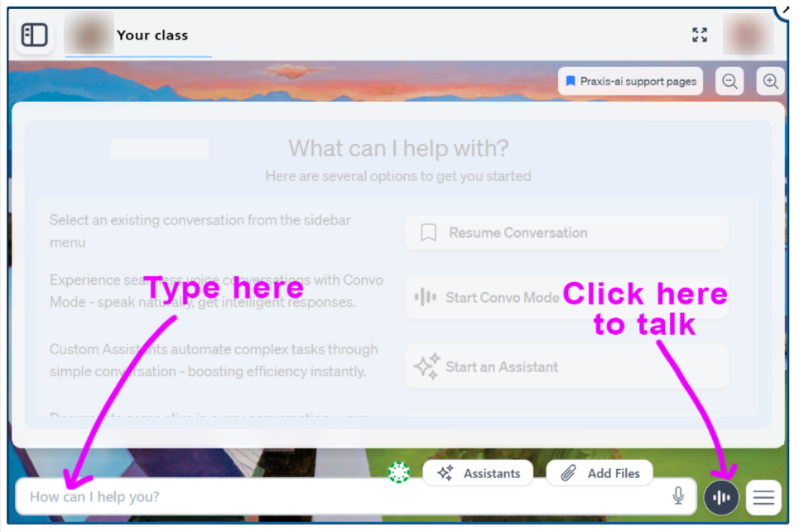Image resolution: width=799 pixels, height=532 pixels.
Task: Open the hamburger menu next to input
Action: [763, 497]
